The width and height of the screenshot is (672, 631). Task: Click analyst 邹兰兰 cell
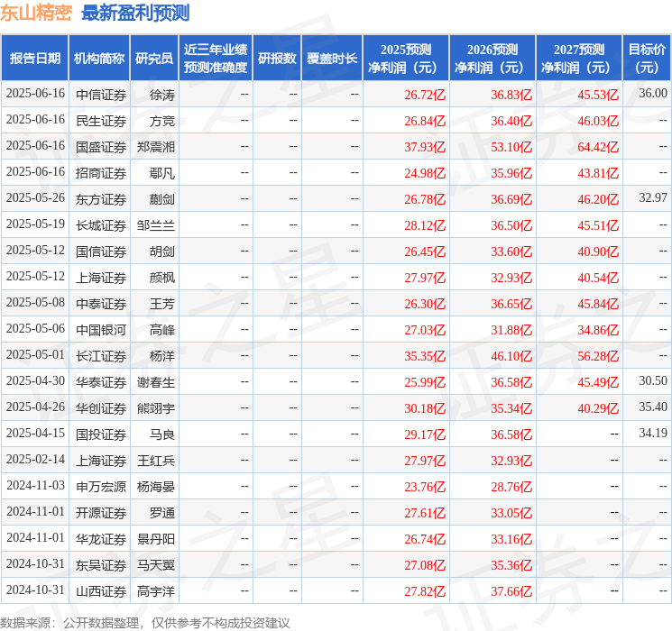[x=155, y=225]
